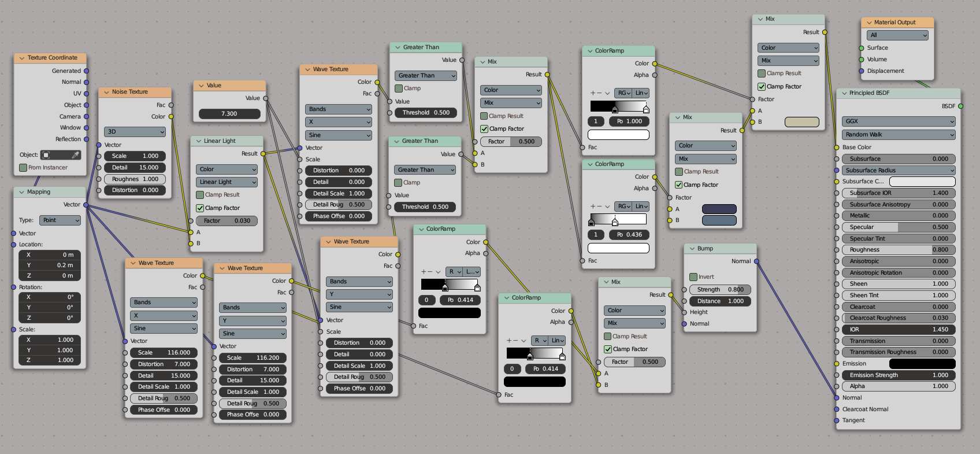Screen dimensions: 980x454
Task: Collapse the Noise Texture node
Action: [106, 92]
